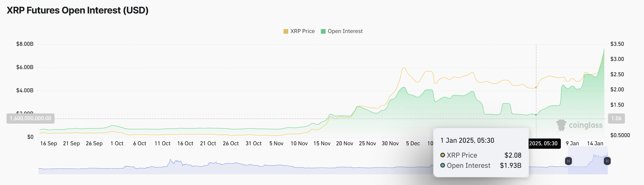Click the 30 Nov date label
Screen dimensions: 644x185
pyautogui.click(x=390, y=144)
